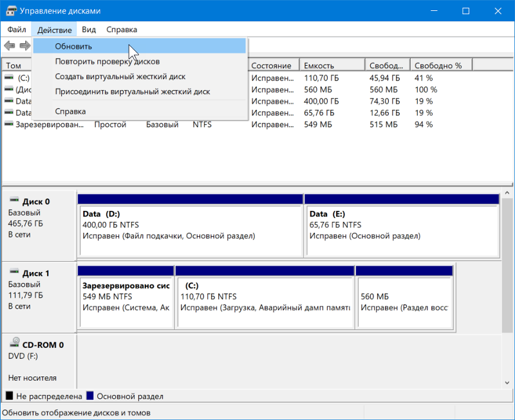Click status bar text Обновить отображение дисков
This screenshot has height=420, width=515.
coord(76,413)
